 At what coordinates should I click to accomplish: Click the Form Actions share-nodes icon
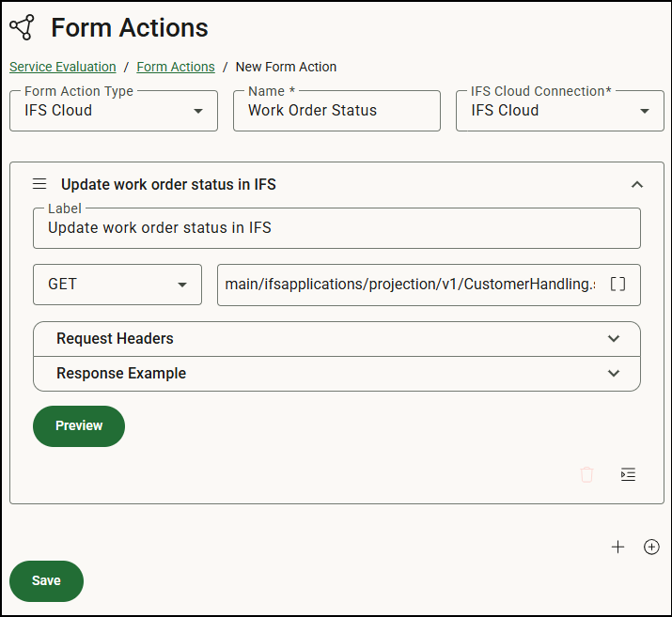[22, 27]
